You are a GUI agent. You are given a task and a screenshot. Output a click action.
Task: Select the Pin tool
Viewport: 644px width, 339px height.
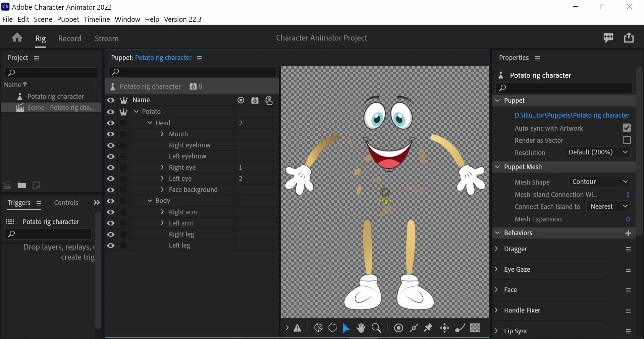pyautogui.click(x=428, y=328)
